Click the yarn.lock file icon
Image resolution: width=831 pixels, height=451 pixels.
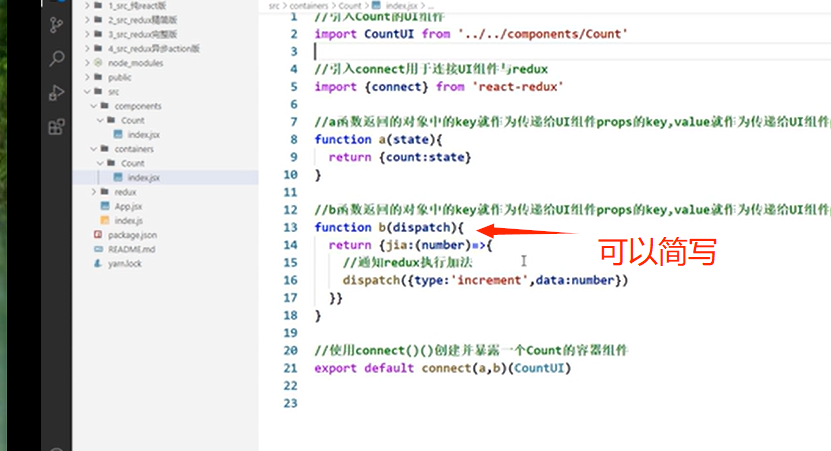pos(98,263)
